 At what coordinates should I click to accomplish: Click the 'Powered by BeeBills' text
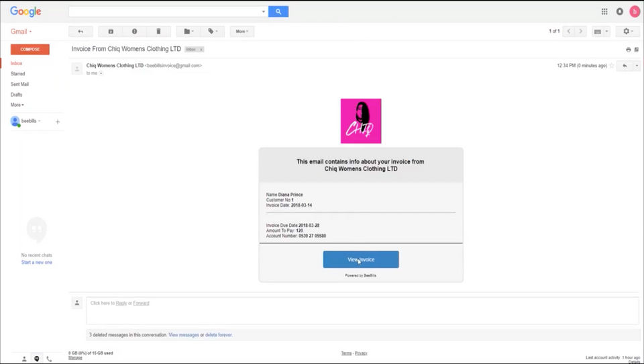[x=361, y=275]
